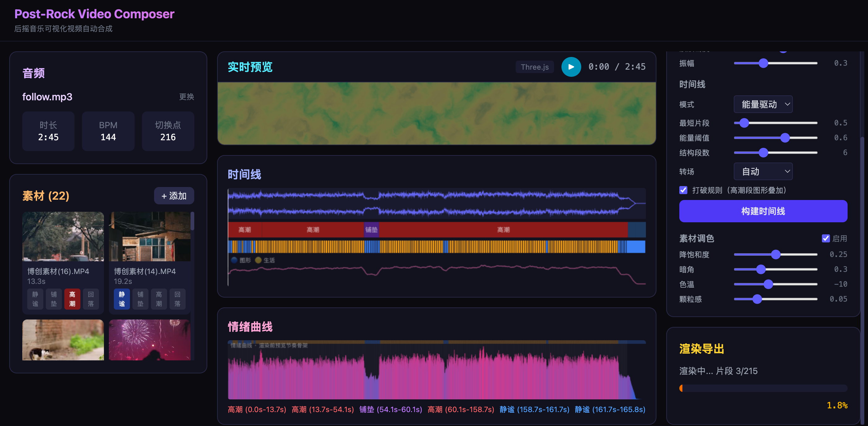Click the 渲染中... 片段 3/215 status
The height and width of the screenshot is (426, 868).
718,371
